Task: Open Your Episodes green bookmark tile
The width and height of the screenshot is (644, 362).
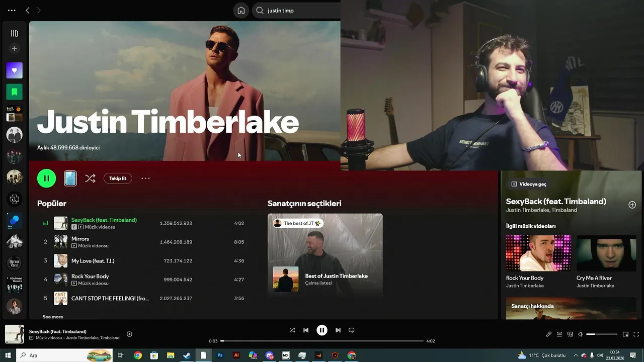Action: 14,92
